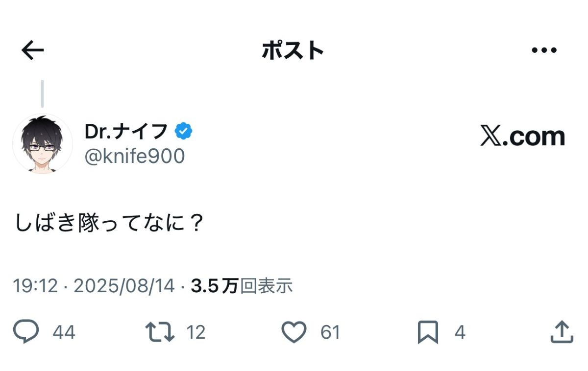Image resolution: width=588 pixels, height=371 pixels.
Task: View the 3.5万回表示 view count
Action: tap(242, 286)
